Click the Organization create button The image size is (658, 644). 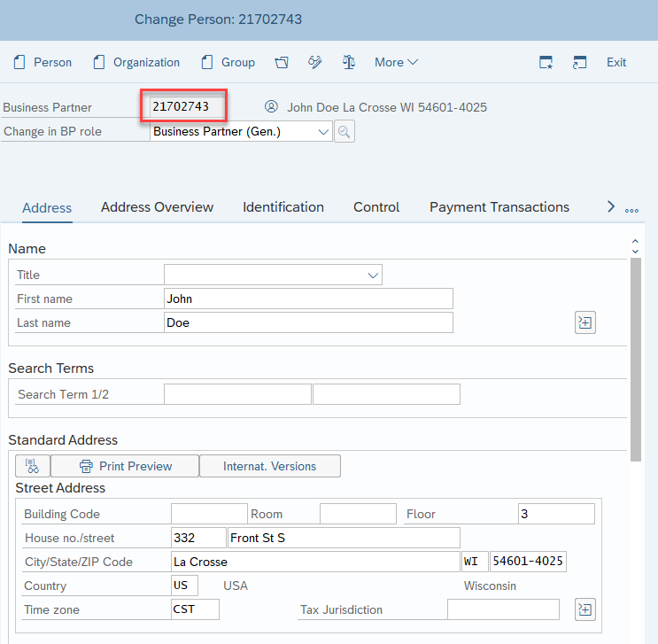click(x=136, y=62)
